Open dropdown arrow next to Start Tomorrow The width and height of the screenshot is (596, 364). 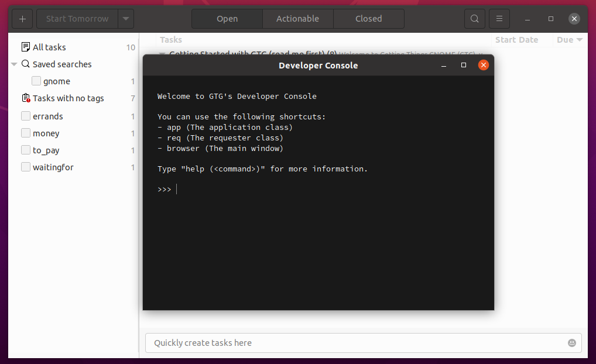(126, 19)
